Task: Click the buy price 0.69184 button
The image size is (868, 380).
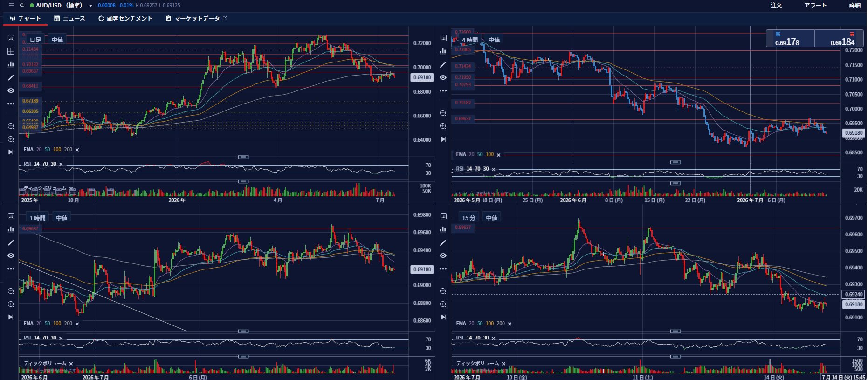Action: [839, 39]
